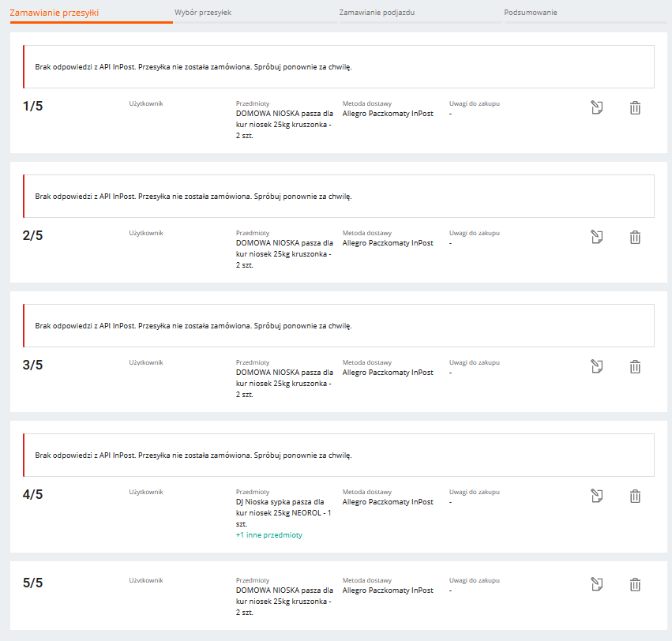Click Allegro Paczkomaty InPost in shipment 2/5
Viewport: 672px width, 641px height.
click(x=388, y=243)
